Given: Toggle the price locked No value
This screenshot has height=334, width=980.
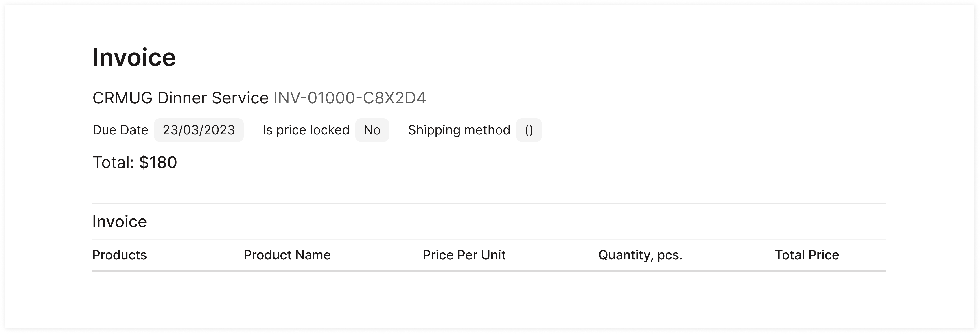Looking at the screenshot, I should [372, 130].
